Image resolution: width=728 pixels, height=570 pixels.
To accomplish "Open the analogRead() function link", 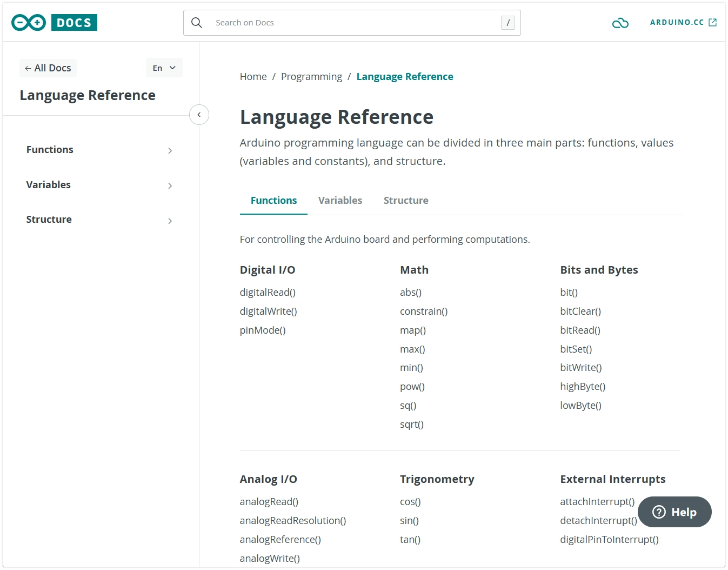I will click(x=269, y=502).
